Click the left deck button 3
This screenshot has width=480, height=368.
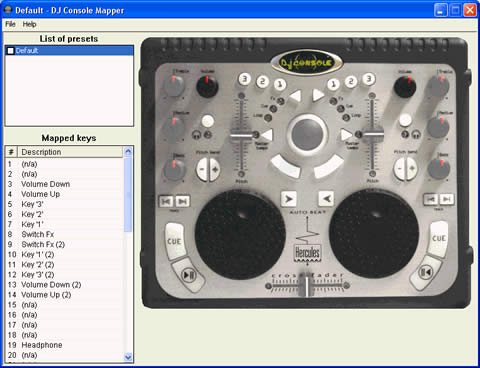point(244,79)
